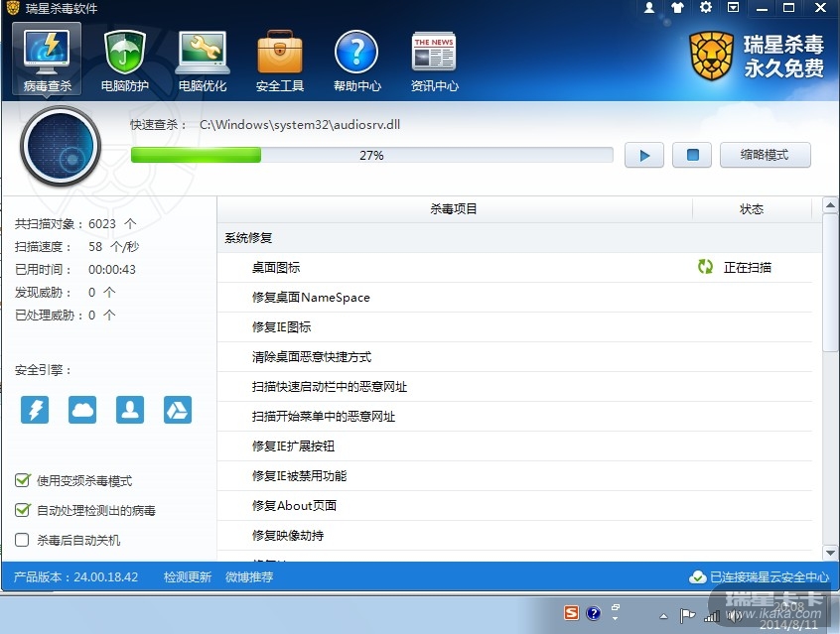The height and width of the screenshot is (634, 840).
Task: Click the 杀毒项目 column header
Action: click(x=454, y=208)
